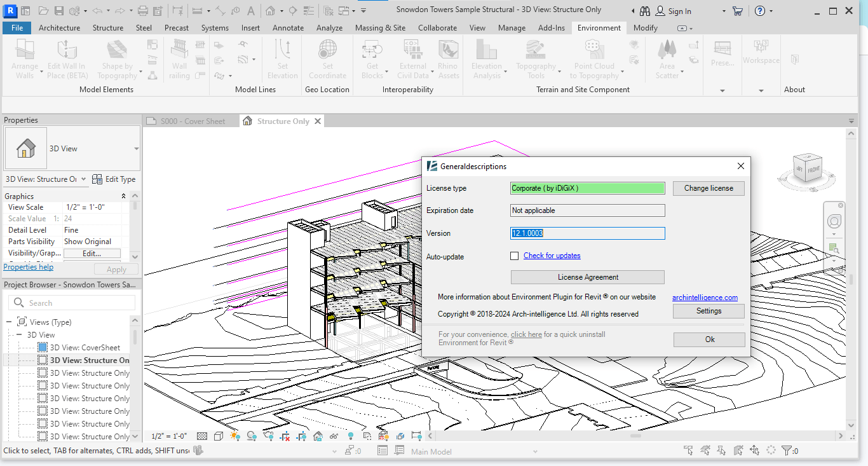
Task: Toggle Select Pinned Elements in status bar
Action: 722,451
